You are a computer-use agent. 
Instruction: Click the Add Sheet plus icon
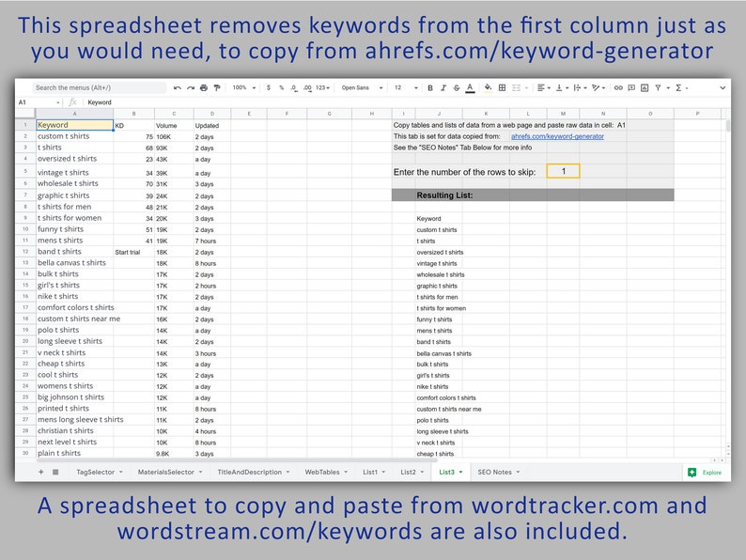click(x=41, y=472)
